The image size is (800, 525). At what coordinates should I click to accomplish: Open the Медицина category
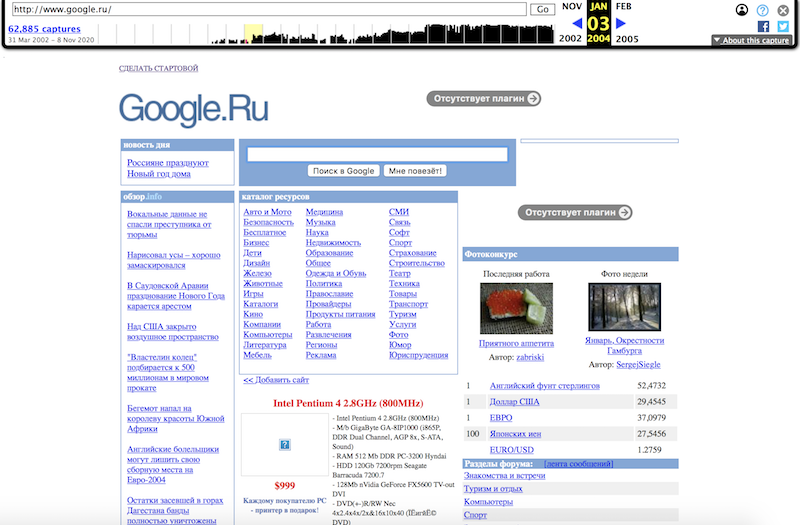click(x=324, y=212)
